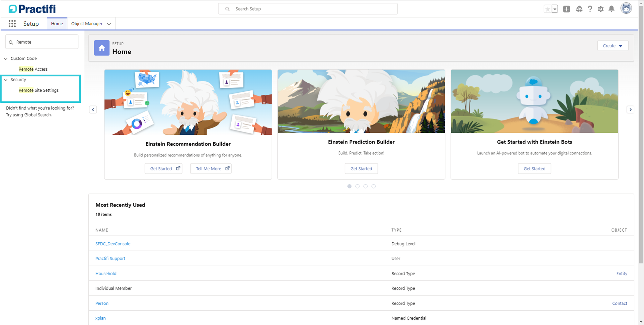Switch to the Object Manager tab

87,24
